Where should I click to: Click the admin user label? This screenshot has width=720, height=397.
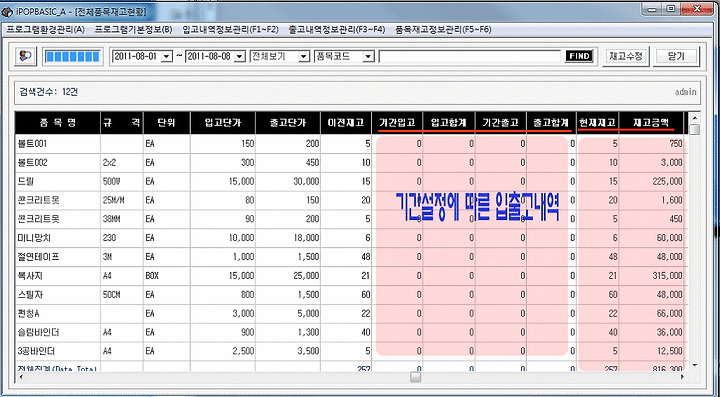686,92
